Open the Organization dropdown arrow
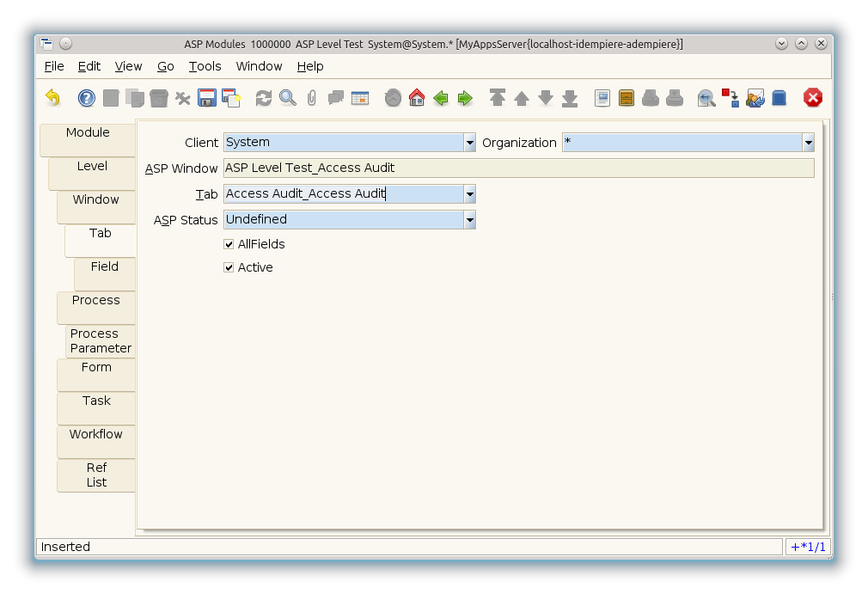Image resolution: width=868 pixels, height=594 pixels. (808, 143)
